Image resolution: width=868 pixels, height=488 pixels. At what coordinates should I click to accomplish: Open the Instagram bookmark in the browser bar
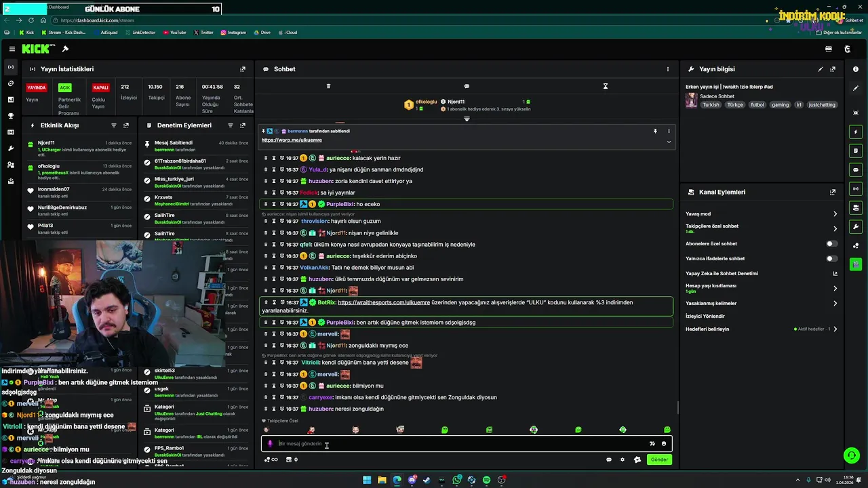pos(233,32)
